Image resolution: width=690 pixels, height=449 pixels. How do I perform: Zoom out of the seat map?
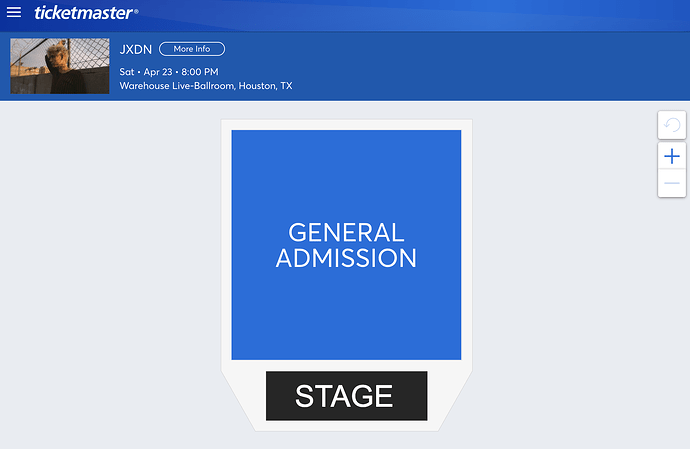[x=672, y=183]
